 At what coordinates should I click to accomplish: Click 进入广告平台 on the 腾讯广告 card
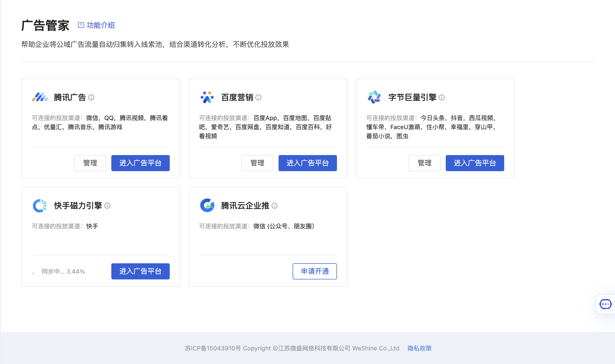tap(141, 163)
